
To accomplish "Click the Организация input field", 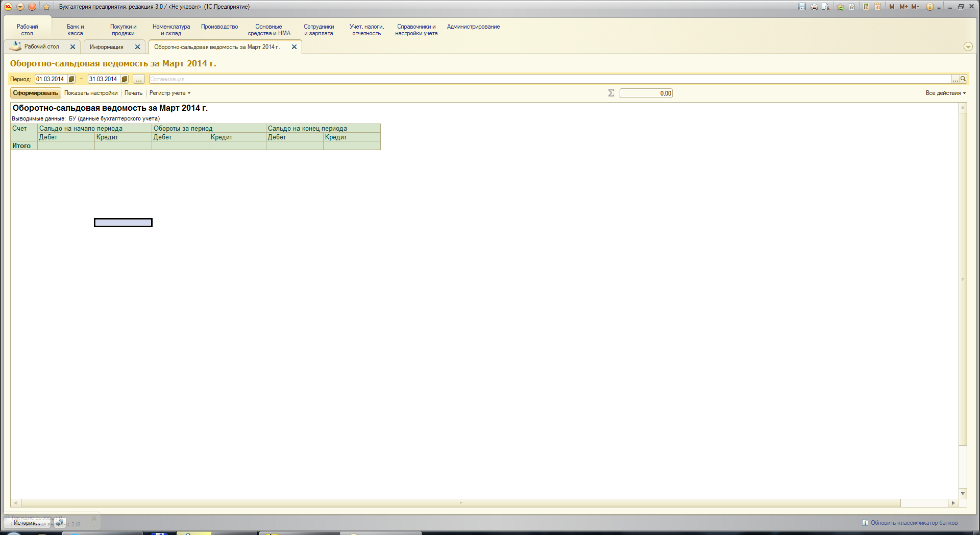I will point(549,79).
